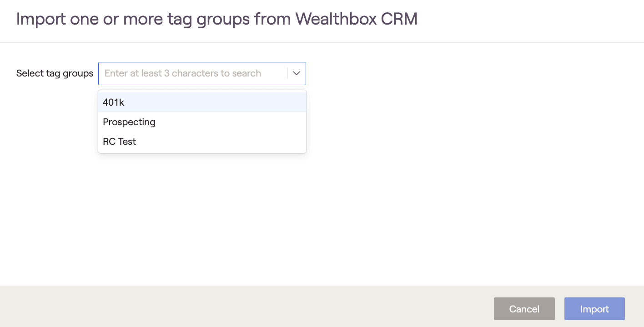
Task: Focus the 'Enter at least 3 characters' placeholder
Action: coord(183,73)
